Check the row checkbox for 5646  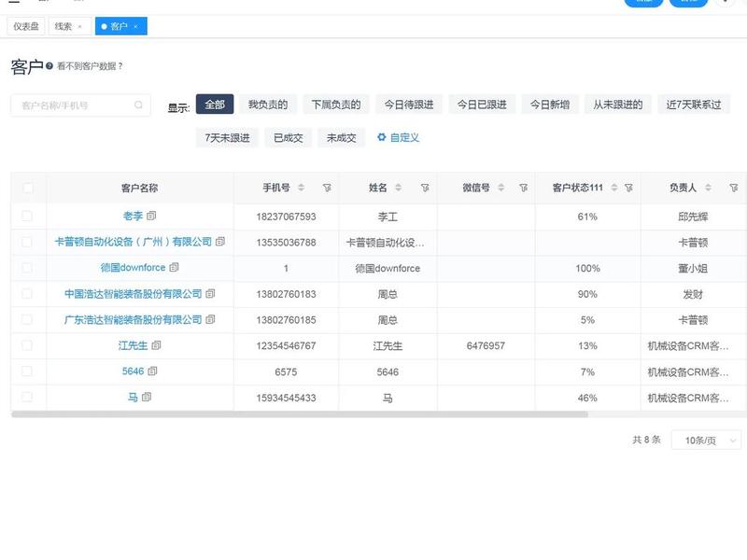click(x=27, y=371)
